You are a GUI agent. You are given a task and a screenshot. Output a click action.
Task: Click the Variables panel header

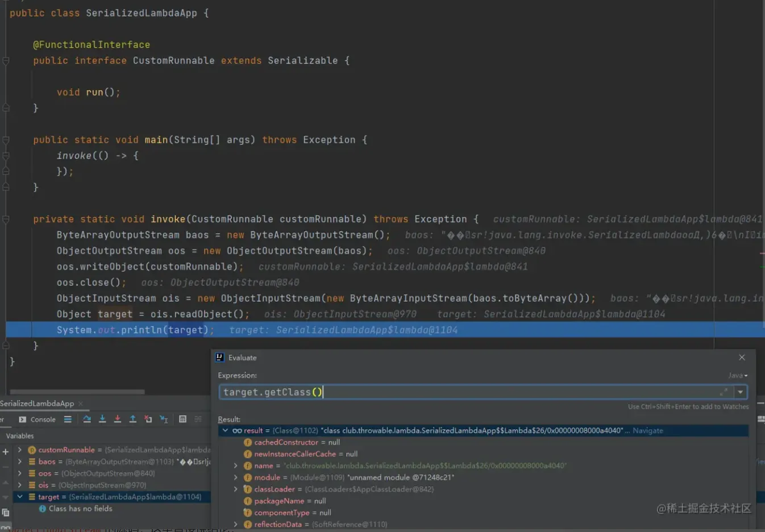click(x=20, y=436)
